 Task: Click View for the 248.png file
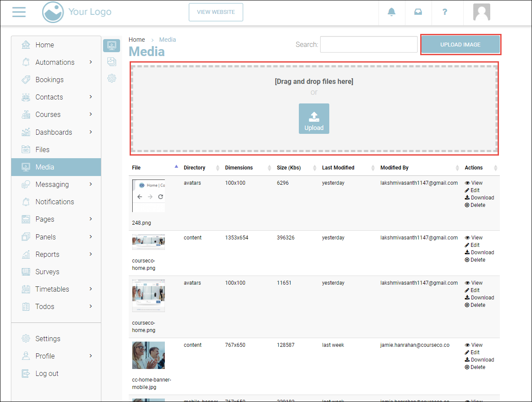point(474,183)
